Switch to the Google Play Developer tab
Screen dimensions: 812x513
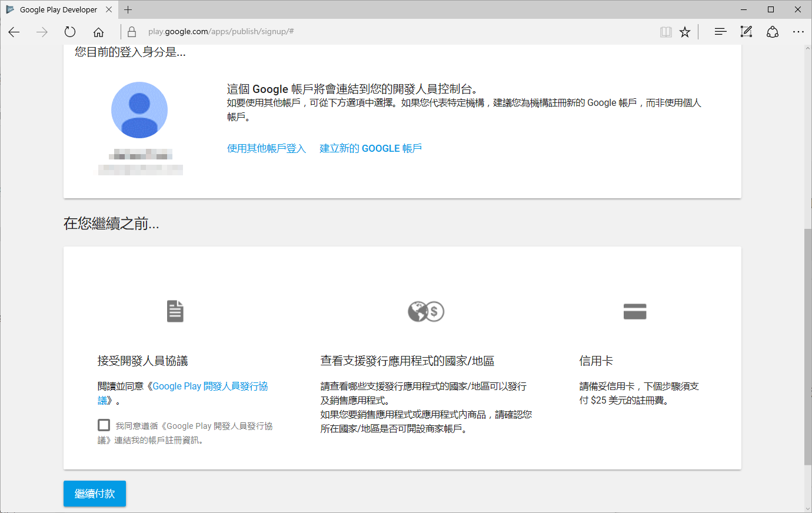tap(58, 9)
